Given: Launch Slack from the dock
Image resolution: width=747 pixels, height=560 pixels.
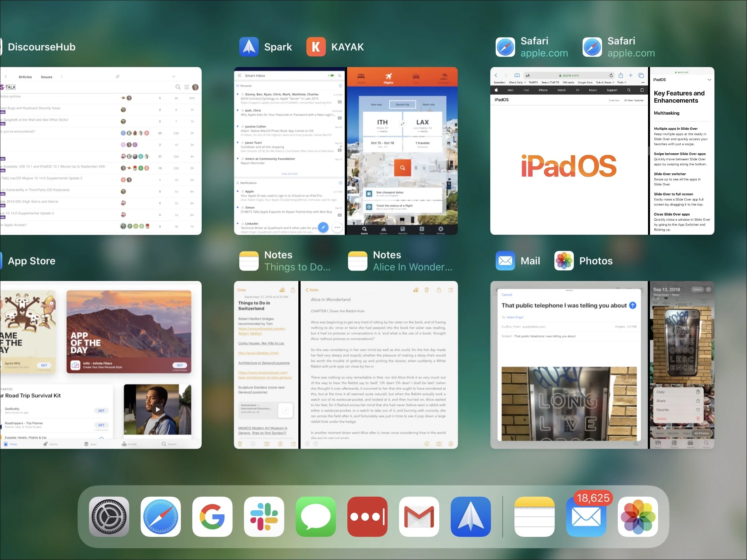Looking at the screenshot, I should click(264, 516).
